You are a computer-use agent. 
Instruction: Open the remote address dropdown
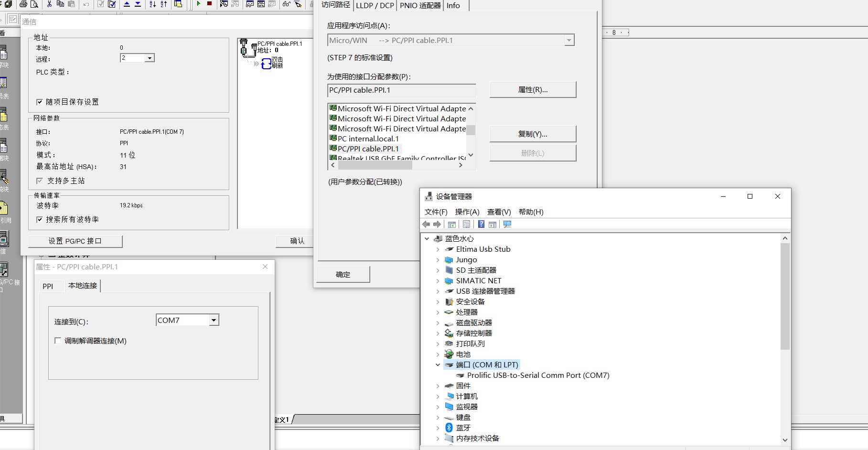tap(150, 58)
